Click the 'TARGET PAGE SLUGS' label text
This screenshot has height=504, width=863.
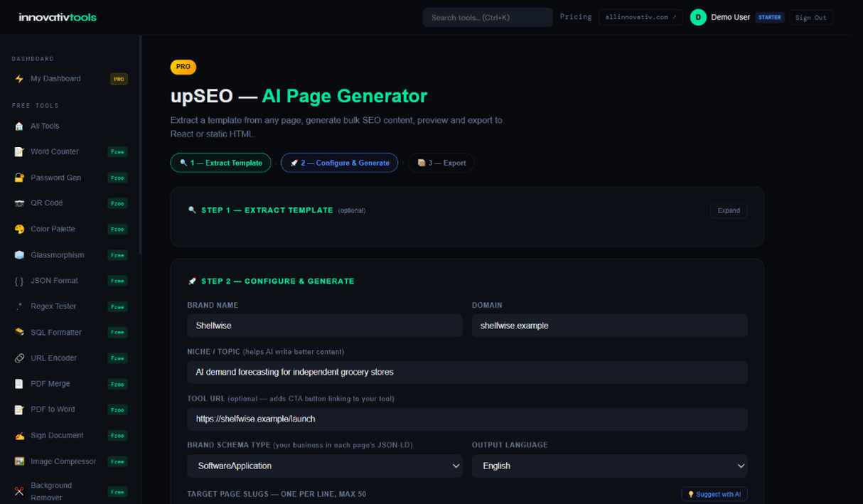277,494
